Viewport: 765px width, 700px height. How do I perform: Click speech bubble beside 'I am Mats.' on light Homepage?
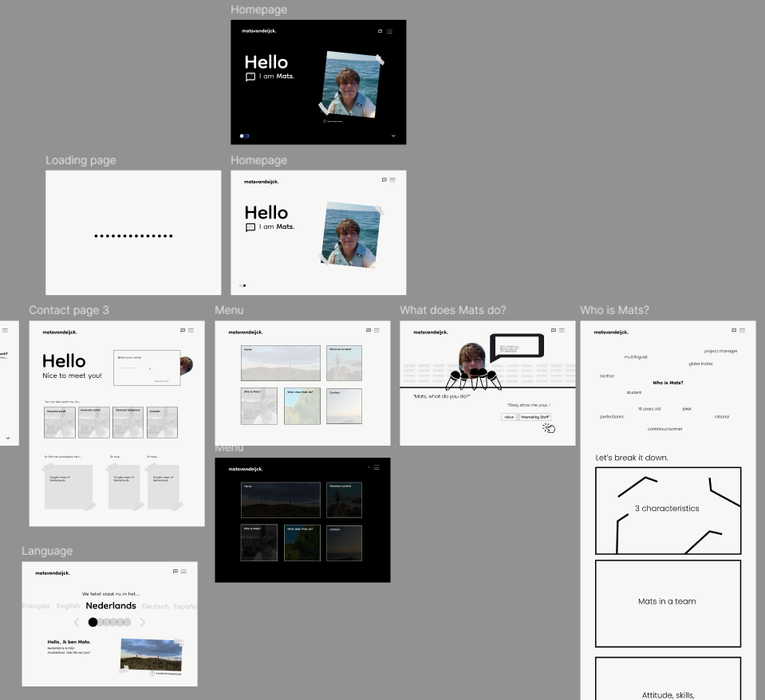point(250,227)
